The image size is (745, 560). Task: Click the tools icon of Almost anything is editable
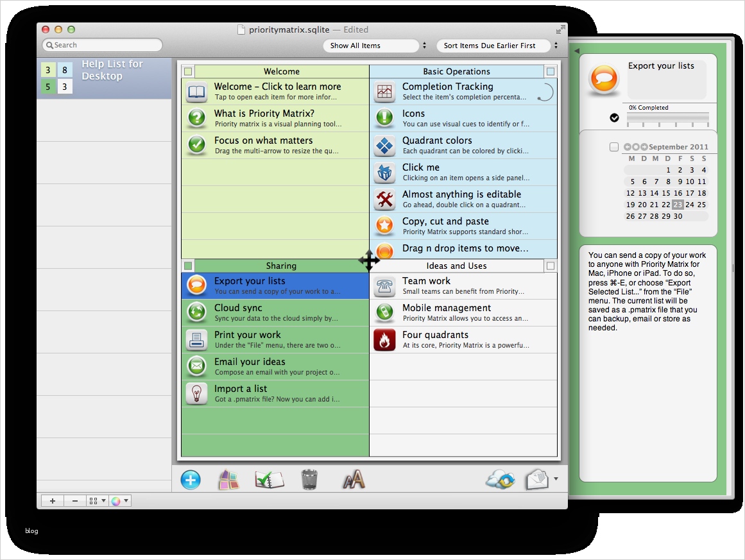[x=385, y=199]
